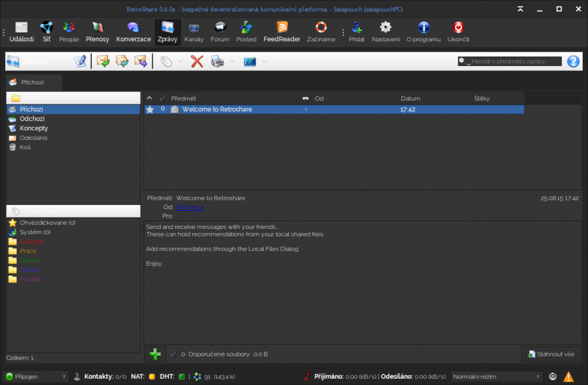
Task: Select the Koš trash folder
Action: pyautogui.click(x=73, y=147)
